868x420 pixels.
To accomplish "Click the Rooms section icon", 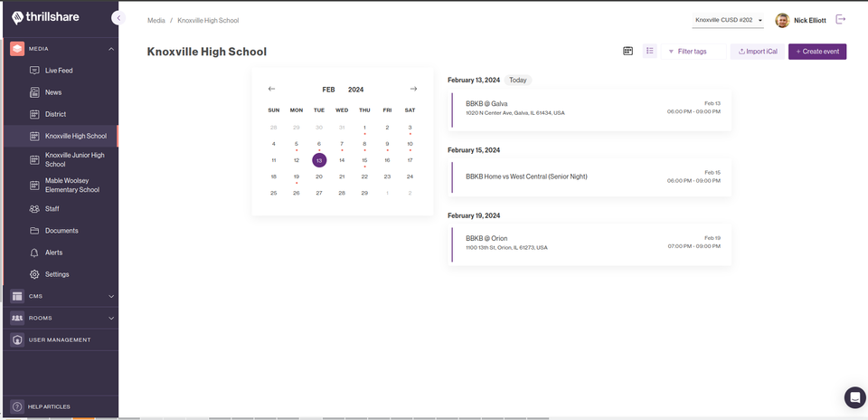I will coord(17,318).
